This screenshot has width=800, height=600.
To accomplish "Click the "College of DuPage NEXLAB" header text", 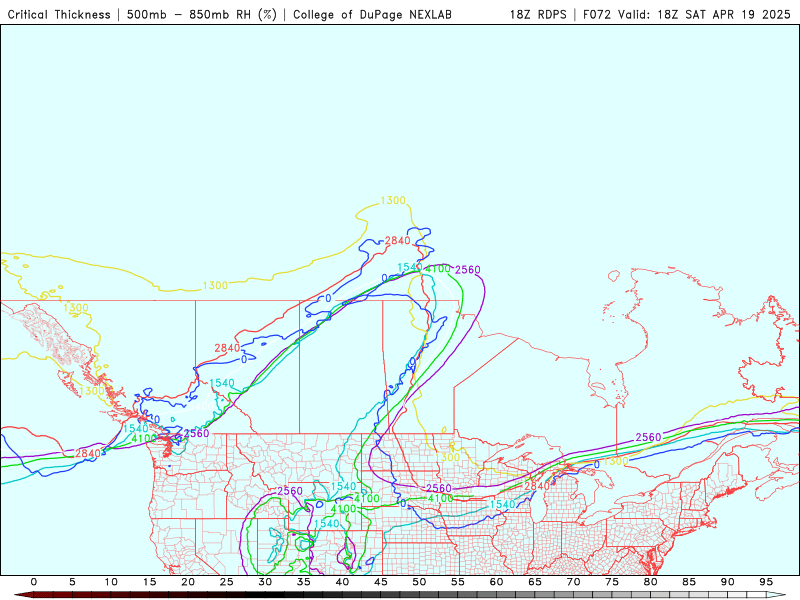I will point(372,14).
